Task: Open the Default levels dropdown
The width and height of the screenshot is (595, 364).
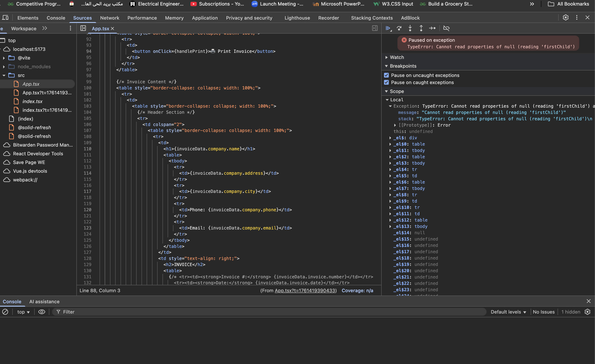Action: (x=508, y=312)
